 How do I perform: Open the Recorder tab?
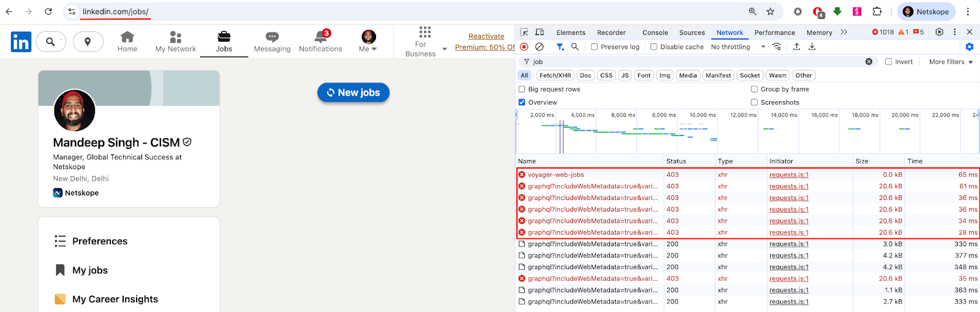click(x=611, y=32)
